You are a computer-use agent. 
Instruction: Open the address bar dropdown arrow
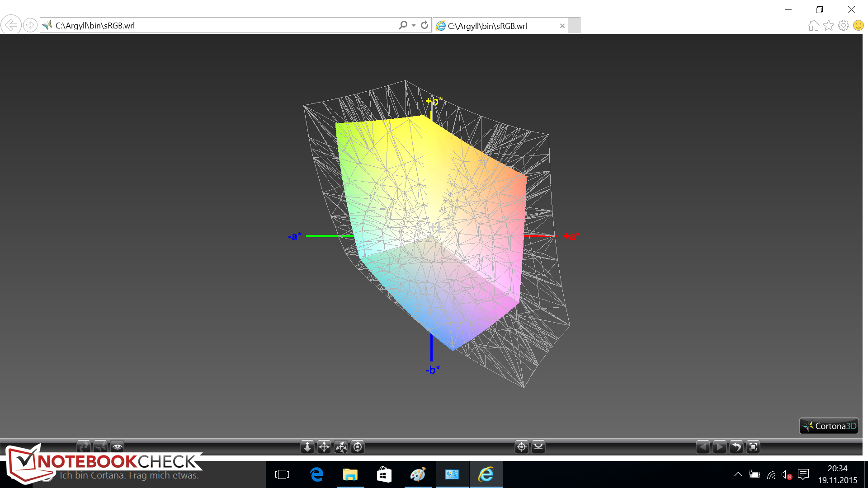tap(414, 25)
